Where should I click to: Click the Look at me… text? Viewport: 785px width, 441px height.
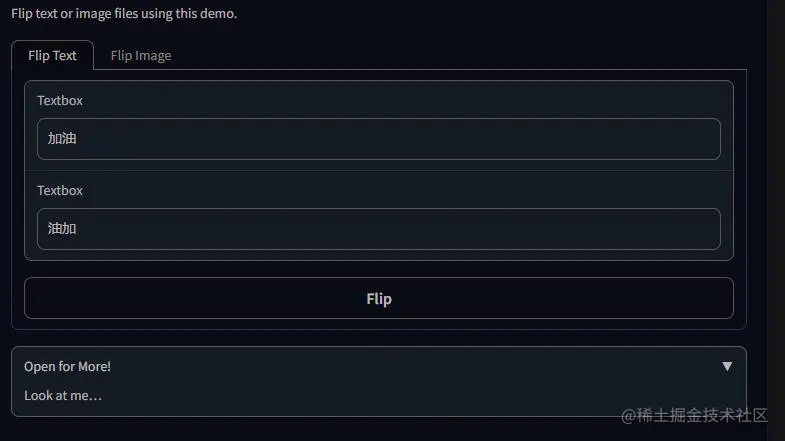63,395
